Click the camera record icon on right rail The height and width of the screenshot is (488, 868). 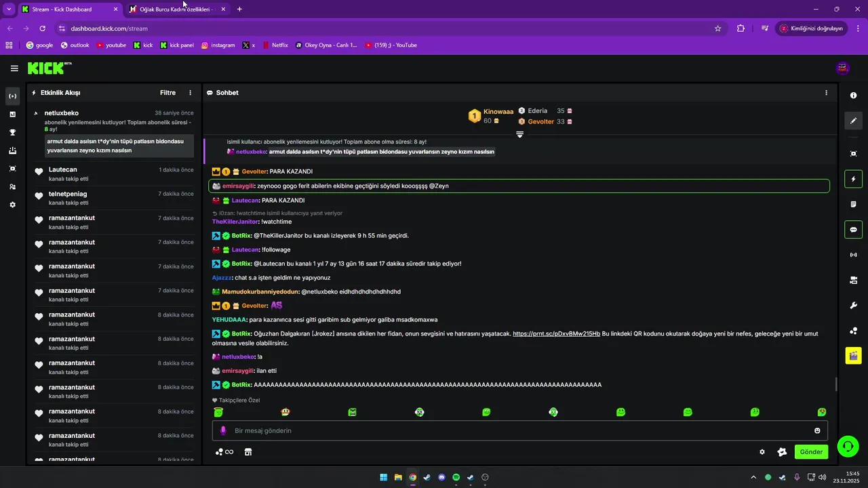853,280
